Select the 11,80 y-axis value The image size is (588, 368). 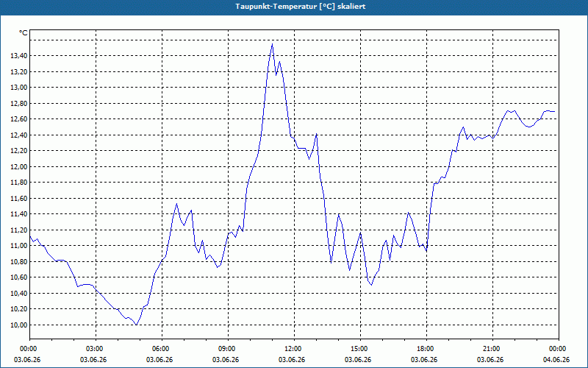point(19,183)
